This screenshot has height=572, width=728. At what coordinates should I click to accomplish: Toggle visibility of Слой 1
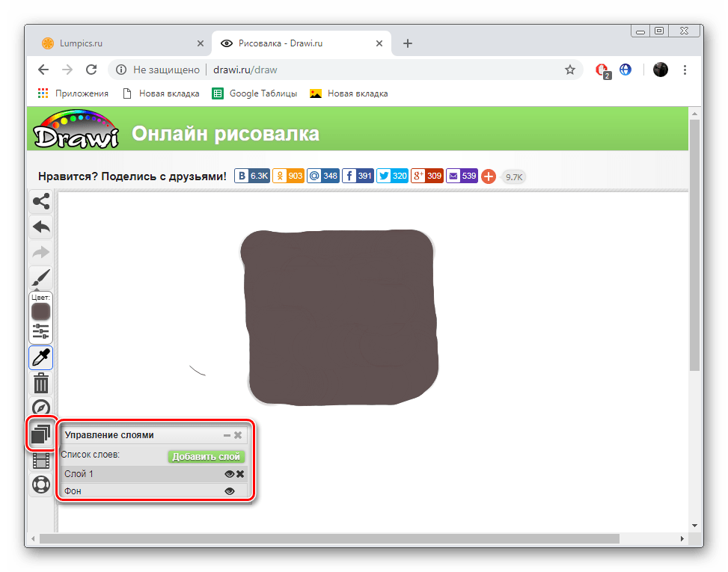click(229, 474)
